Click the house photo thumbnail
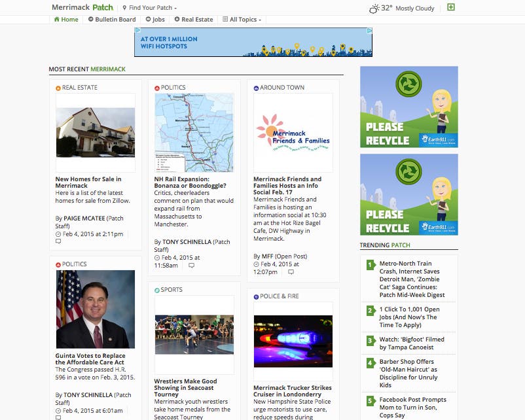 [x=96, y=133]
